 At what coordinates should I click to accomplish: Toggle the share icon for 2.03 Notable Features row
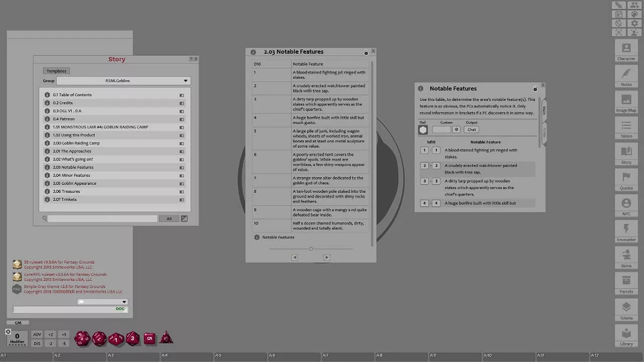pos(182,167)
